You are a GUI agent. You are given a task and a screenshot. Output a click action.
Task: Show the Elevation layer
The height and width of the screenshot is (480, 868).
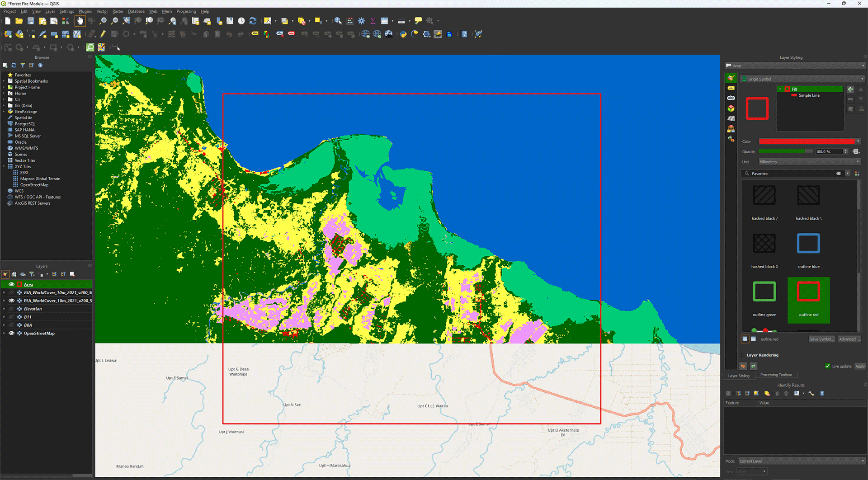tap(11, 309)
